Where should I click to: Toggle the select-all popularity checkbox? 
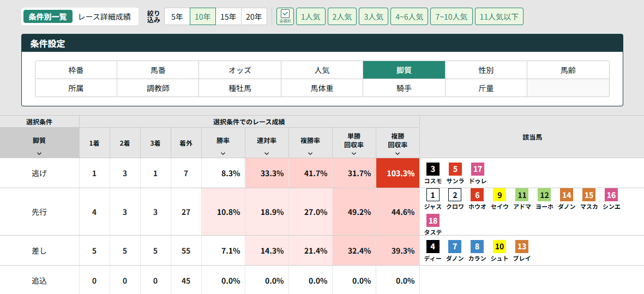(x=285, y=16)
